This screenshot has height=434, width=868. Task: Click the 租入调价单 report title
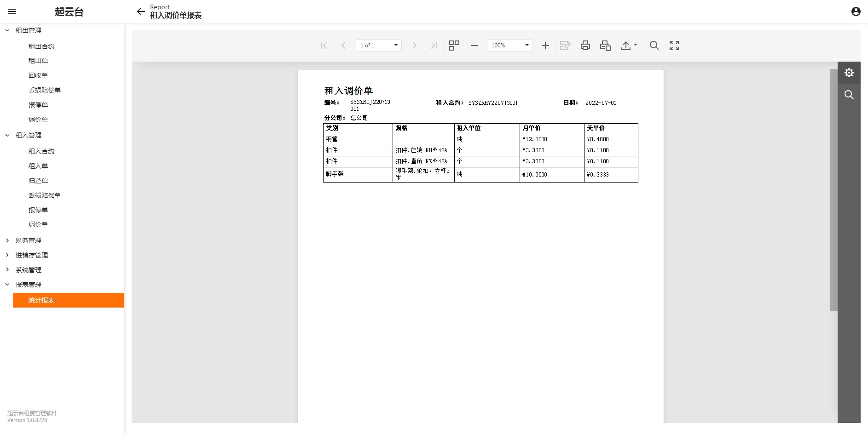pos(348,91)
